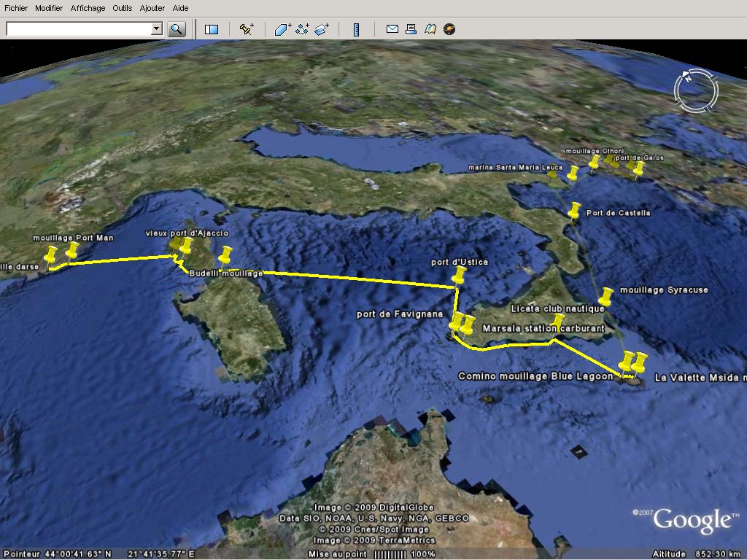Image resolution: width=747 pixels, height=560 pixels.
Task: Click the Email envelope icon
Action: [x=392, y=29]
